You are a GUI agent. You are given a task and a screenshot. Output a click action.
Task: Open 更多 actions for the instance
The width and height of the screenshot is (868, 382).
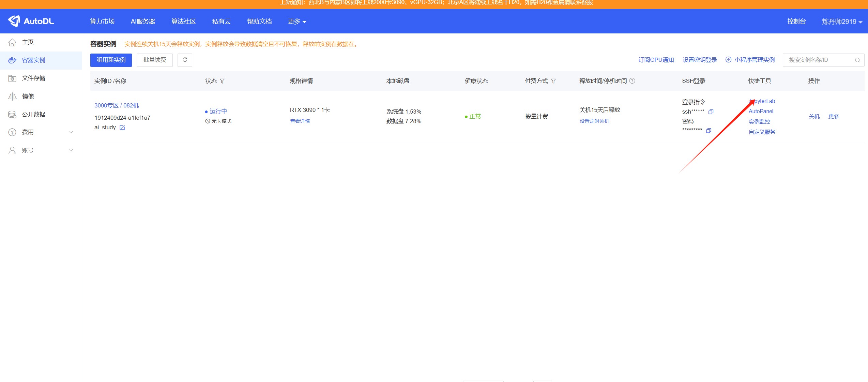coord(834,117)
